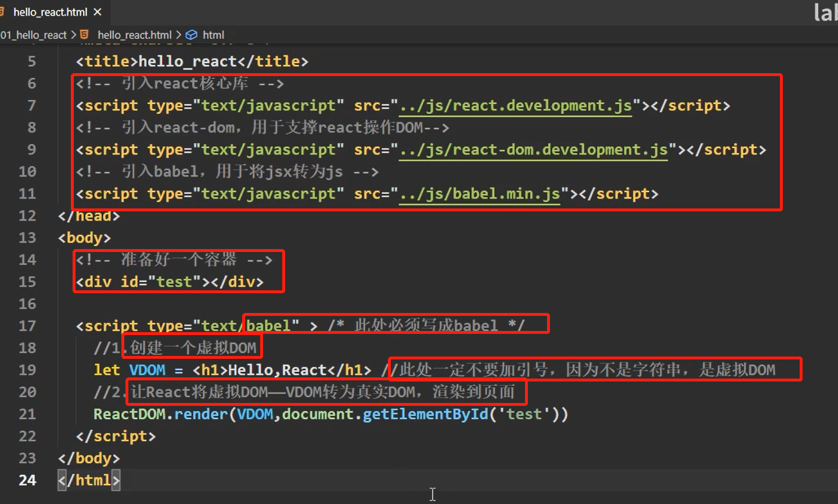Viewport: 838px width, 504px height.
Task: Follow the ../js/react.development.js source link
Action: click(x=516, y=106)
